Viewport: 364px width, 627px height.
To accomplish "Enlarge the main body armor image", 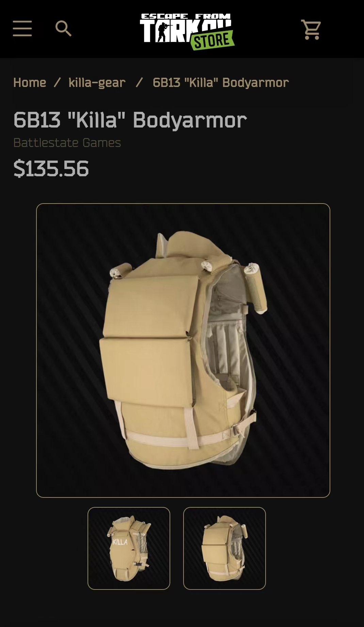I will 183,350.
